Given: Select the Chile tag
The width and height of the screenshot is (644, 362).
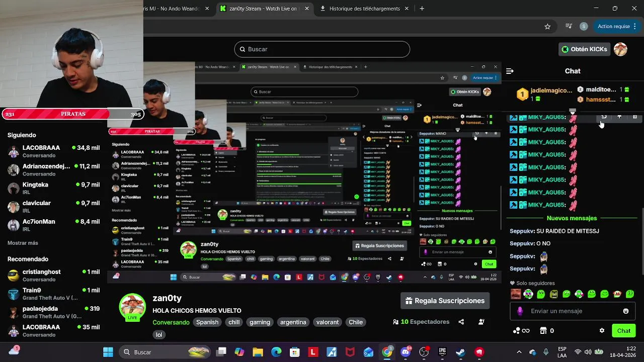Looking at the screenshot, I should click(356, 322).
